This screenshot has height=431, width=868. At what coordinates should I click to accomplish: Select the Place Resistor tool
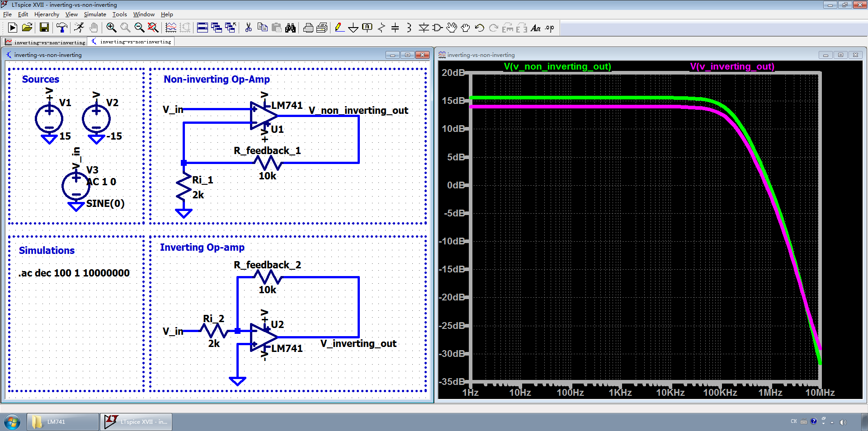[x=381, y=28]
